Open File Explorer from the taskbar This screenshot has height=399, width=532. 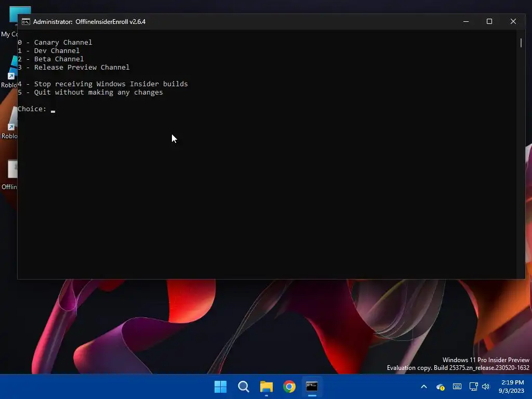(x=267, y=387)
